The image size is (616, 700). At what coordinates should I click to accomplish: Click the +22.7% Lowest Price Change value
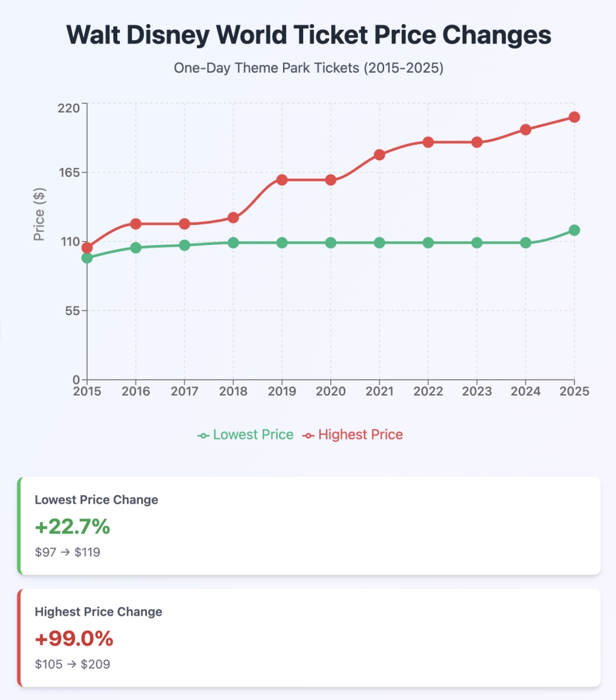click(73, 528)
